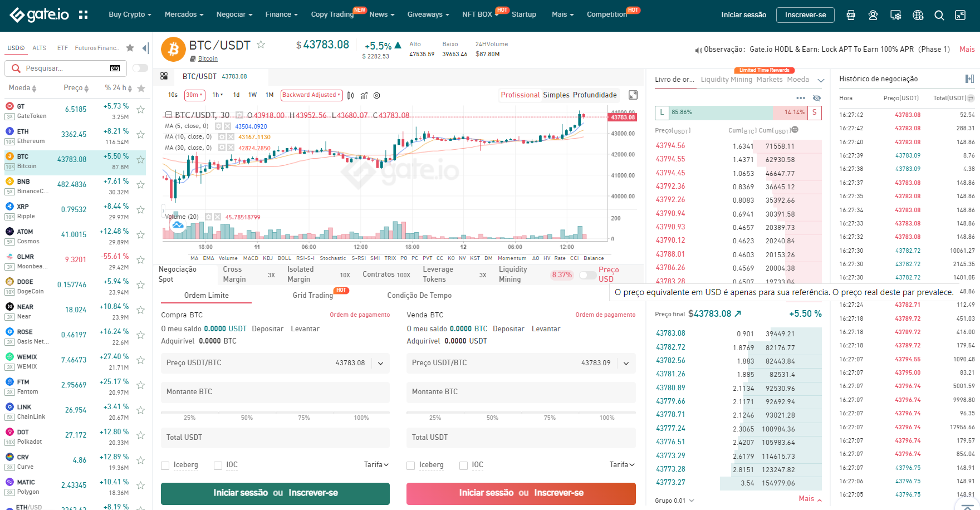The image size is (980, 510).
Task: Add BTC/USDT to favorites with the title star
Action: (x=261, y=45)
